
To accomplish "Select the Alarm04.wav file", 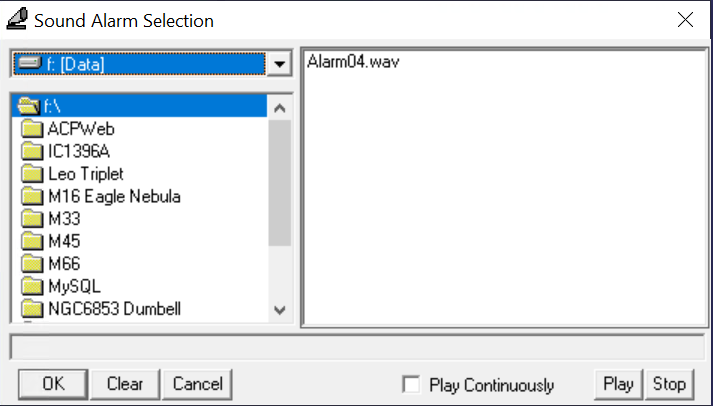I will (x=353, y=61).
